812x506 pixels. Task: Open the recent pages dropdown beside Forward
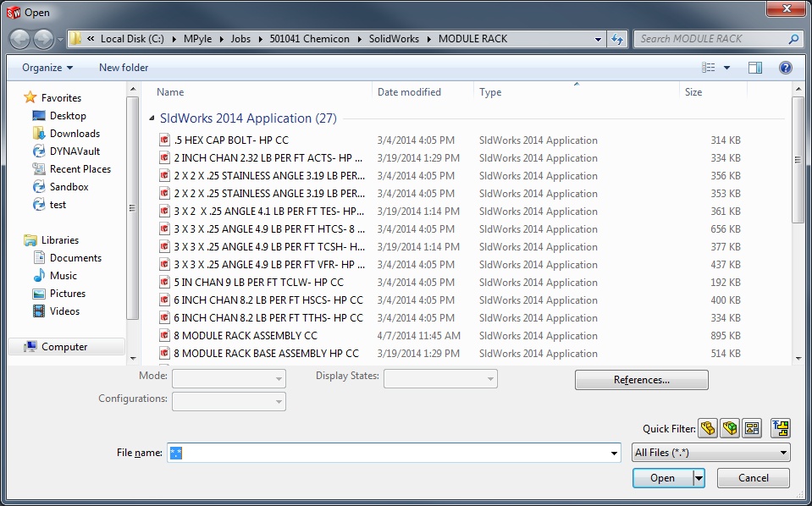click(60, 39)
